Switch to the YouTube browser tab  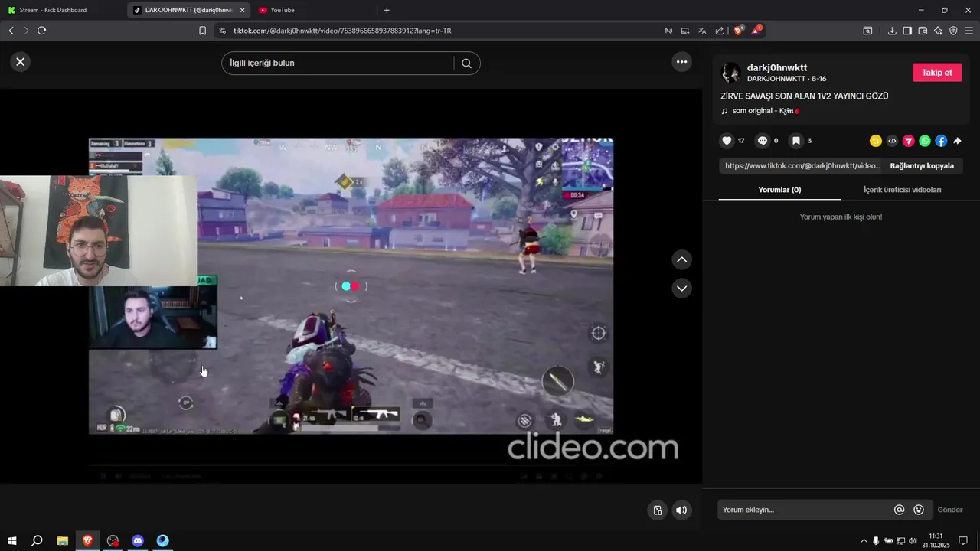(315, 10)
